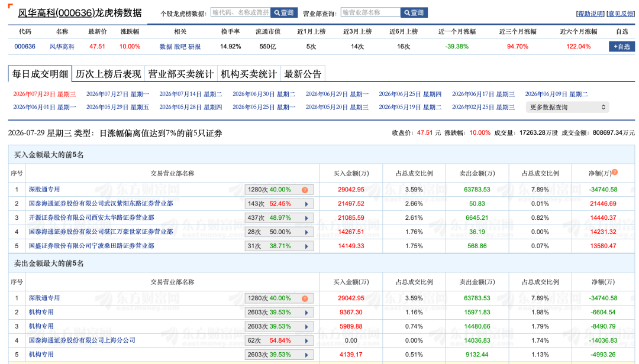Open 帮助说明 link
Viewport: 639px width, 364px height.
[x=590, y=14]
